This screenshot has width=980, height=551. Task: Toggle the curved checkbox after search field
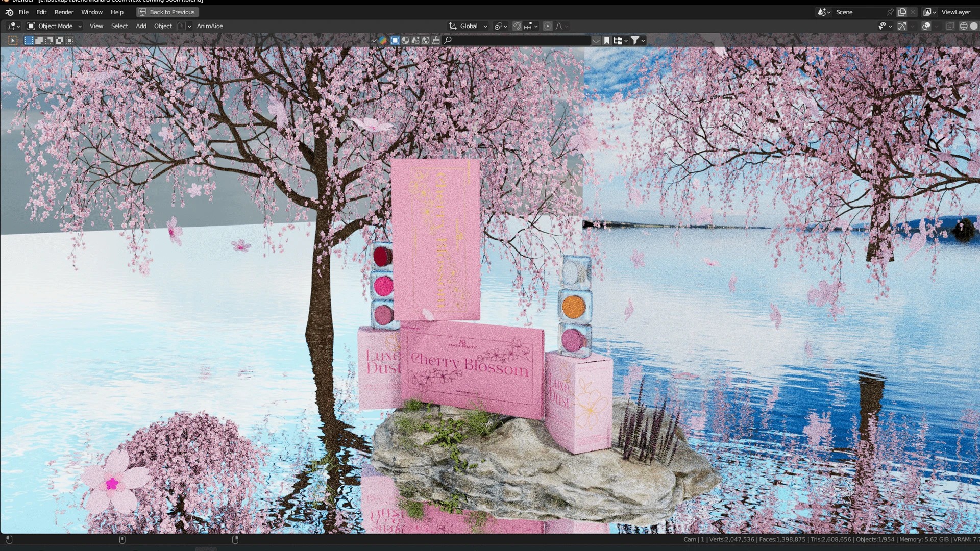coord(596,40)
